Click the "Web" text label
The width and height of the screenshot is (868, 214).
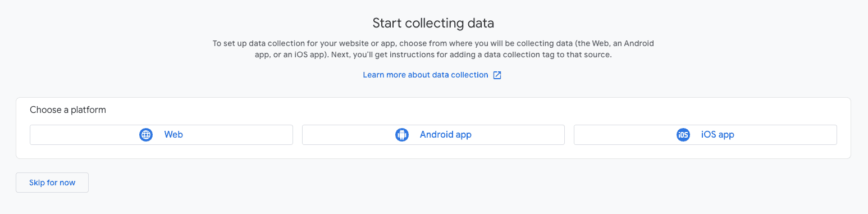coord(173,135)
